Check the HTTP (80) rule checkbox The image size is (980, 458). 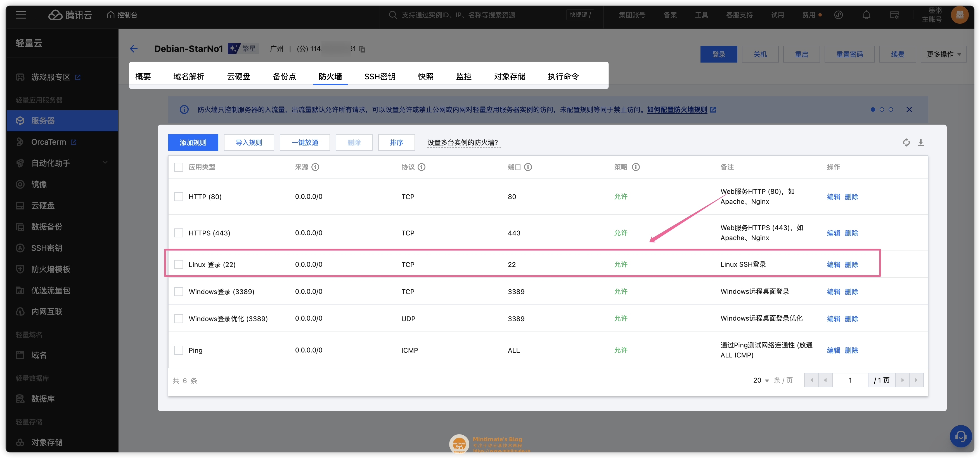tap(178, 197)
